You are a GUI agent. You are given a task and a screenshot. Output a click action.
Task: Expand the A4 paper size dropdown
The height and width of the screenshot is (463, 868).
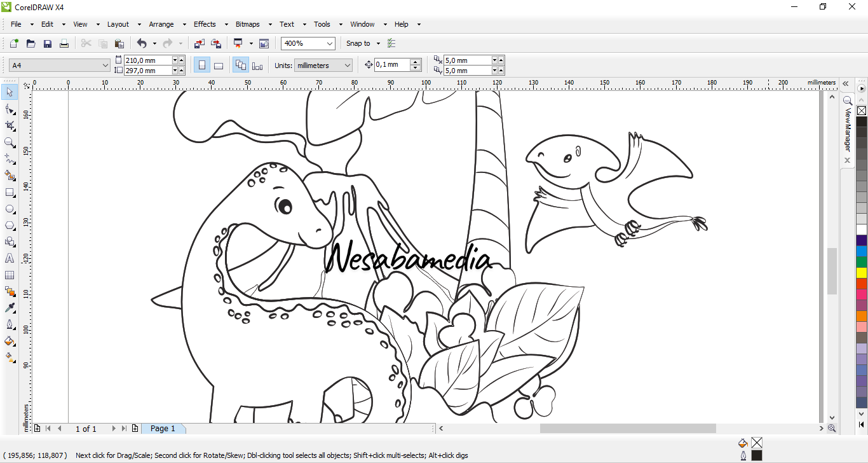click(105, 65)
